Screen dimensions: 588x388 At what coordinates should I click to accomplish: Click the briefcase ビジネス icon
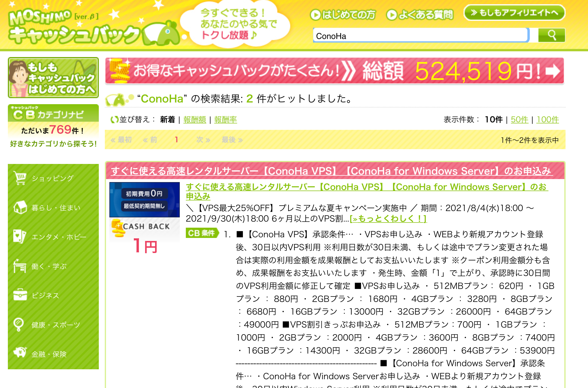[x=20, y=295]
